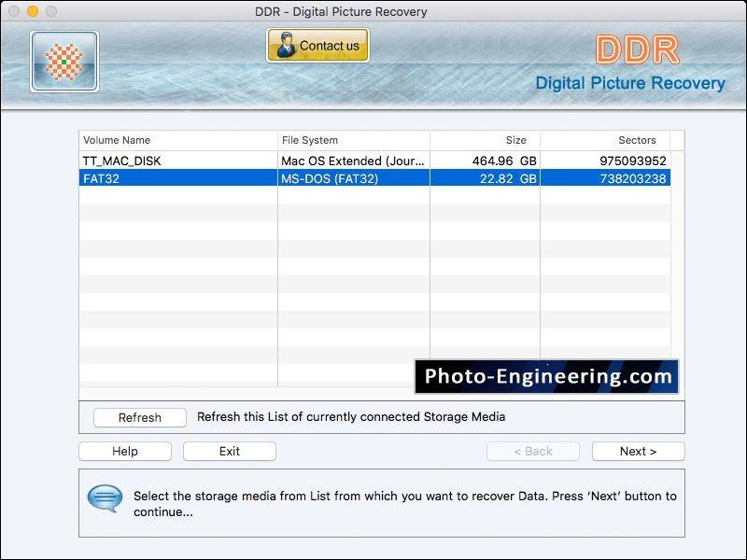The image size is (747, 560).
Task: Click the blue speech bubble info icon
Action: tap(106, 497)
